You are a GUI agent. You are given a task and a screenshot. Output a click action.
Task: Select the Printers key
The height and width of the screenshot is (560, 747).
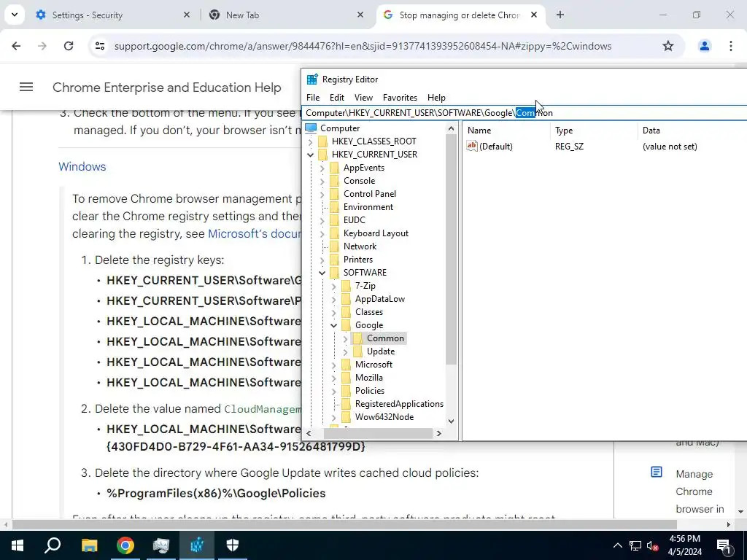coord(358,260)
